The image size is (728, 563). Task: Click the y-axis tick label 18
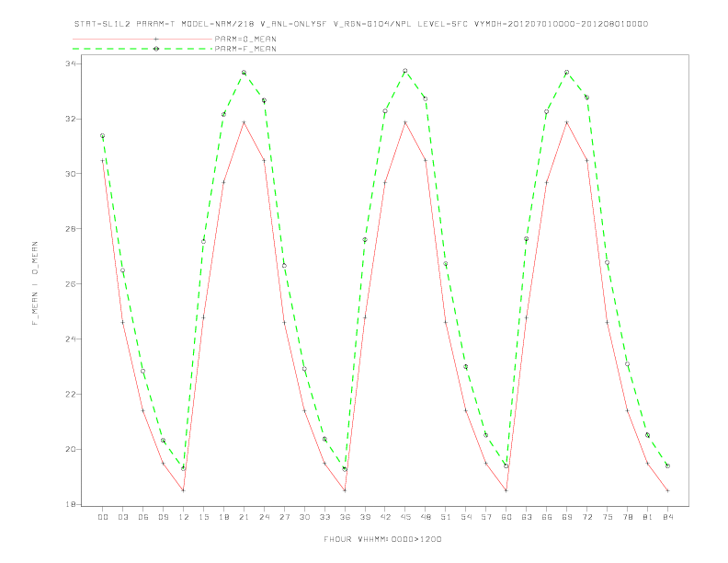(x=70, y=504)
